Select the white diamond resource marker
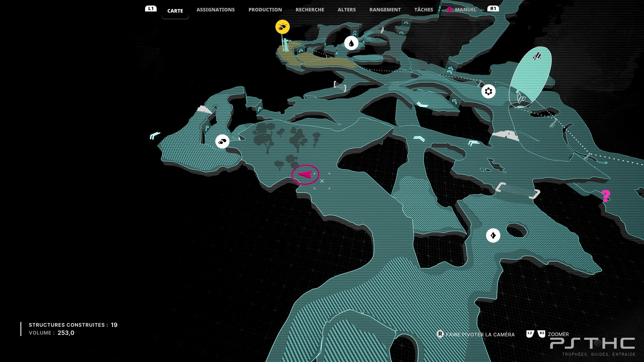The height and width of the screenshot is (362, 644). 493,235
